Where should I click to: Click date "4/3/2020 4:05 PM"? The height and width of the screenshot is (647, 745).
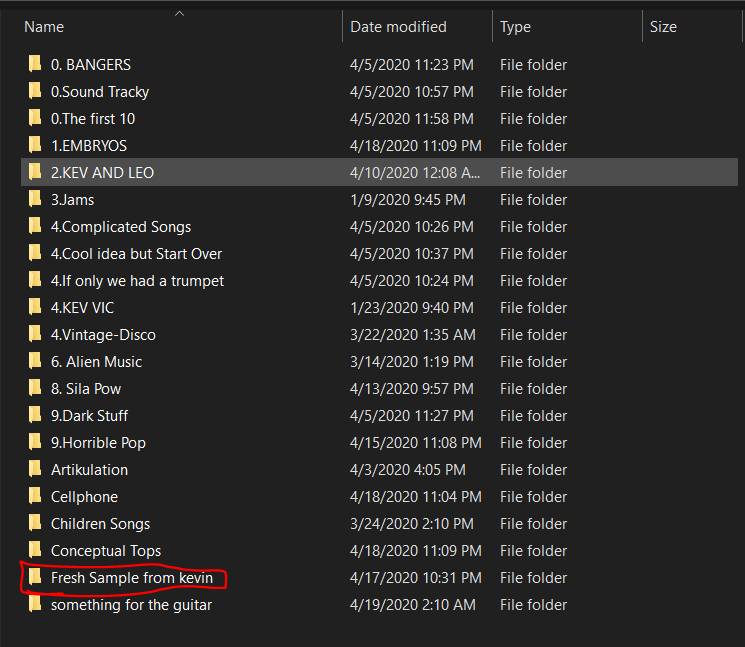click(x=408, y=470)
